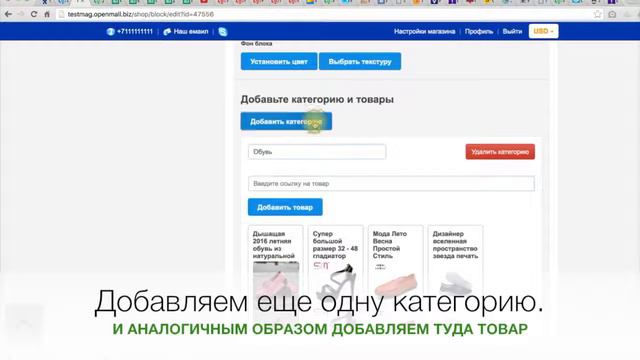
Task: Focus the category name field 'Обувь'
Action: coord(317,152)
